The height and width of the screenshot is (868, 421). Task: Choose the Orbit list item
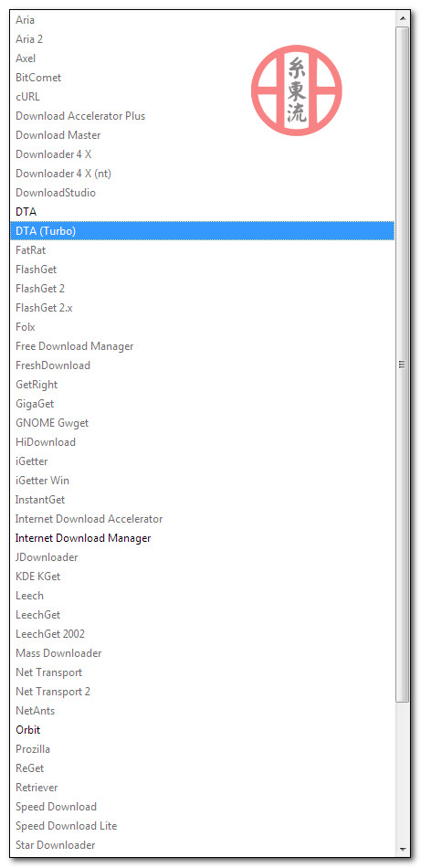203,730
